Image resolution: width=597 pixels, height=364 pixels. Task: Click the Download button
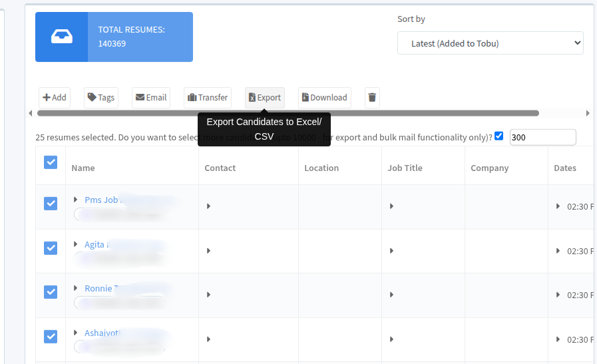pos(325,97)
